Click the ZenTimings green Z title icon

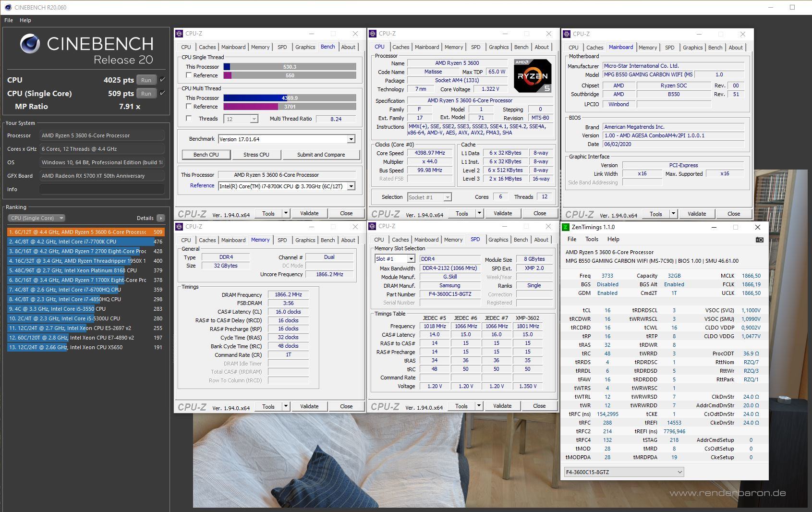tap(566, 227)
